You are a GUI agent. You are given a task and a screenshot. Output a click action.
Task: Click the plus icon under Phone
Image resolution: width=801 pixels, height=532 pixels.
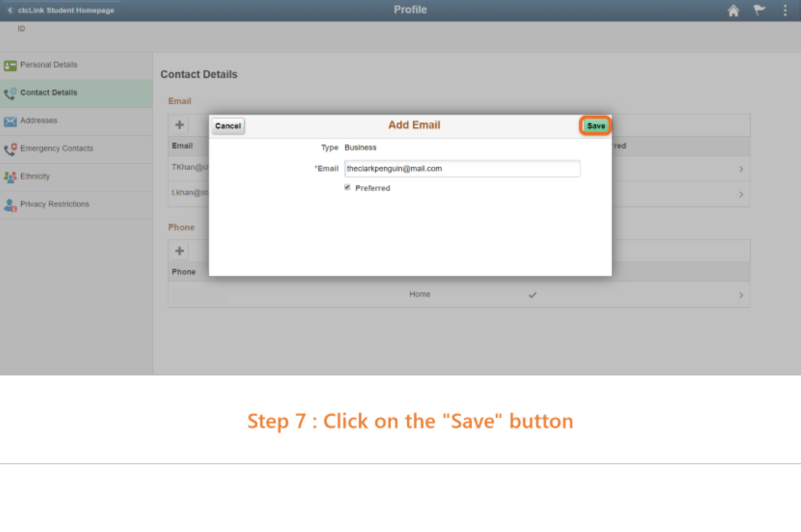click(179, 251)
